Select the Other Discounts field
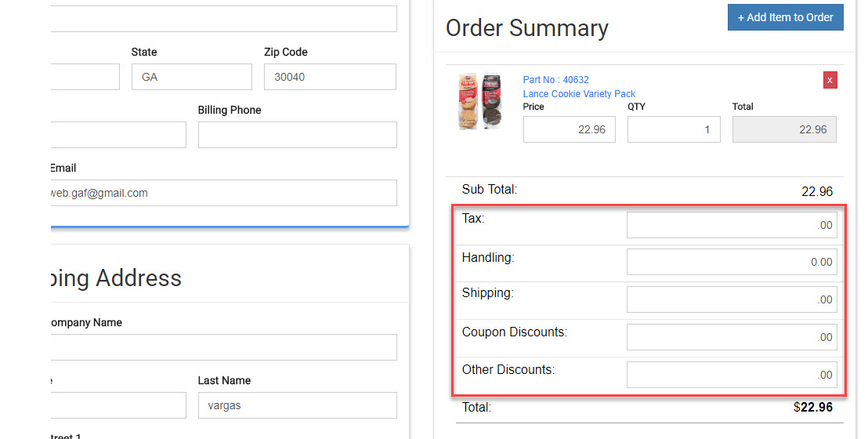Screen dimensions: 868x439 tap(731, 375)
